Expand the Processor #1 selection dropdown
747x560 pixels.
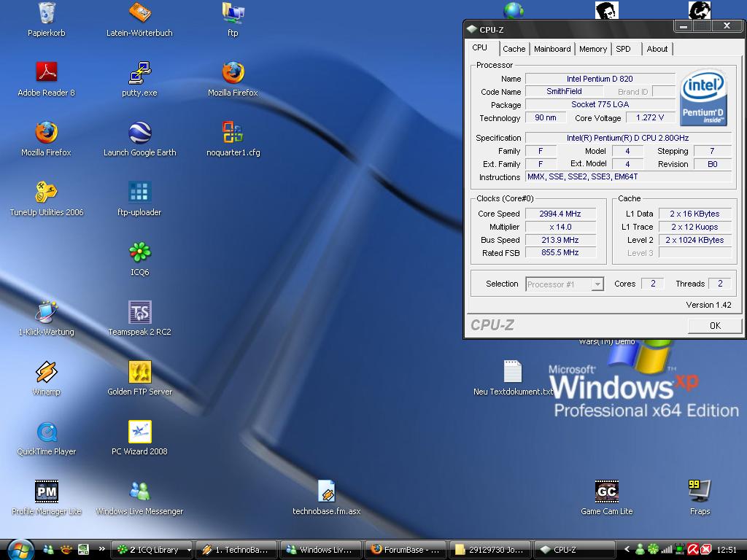click(597, 284)
